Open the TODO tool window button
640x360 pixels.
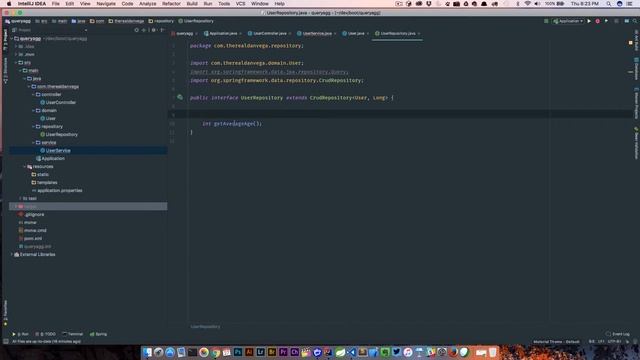[x=45, y=334]
